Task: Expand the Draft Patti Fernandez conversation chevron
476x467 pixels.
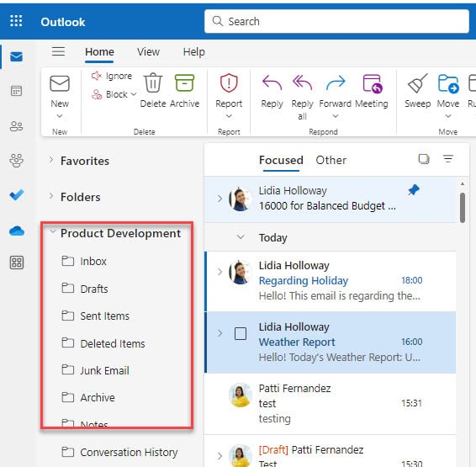Action: click(x=219, y=456)
